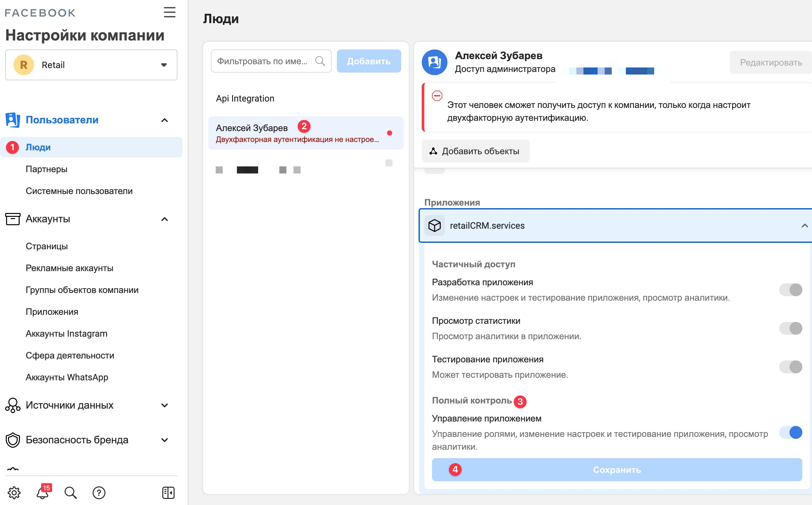Click the retailCRM.services app cube icon
The image size is (812, 505).
click(x=434, y=226)
